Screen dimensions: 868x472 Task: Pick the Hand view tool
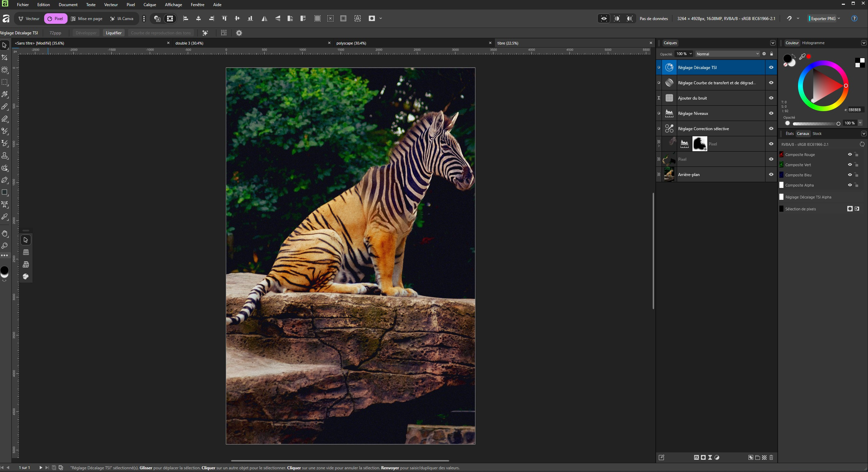(x=5, y=233)
